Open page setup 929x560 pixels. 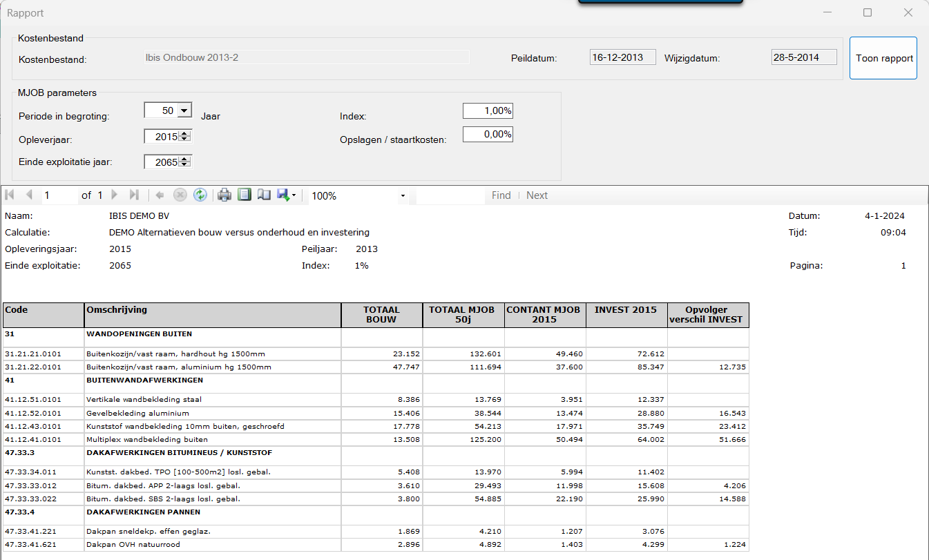pyautogui.click(x=263, y=195)
